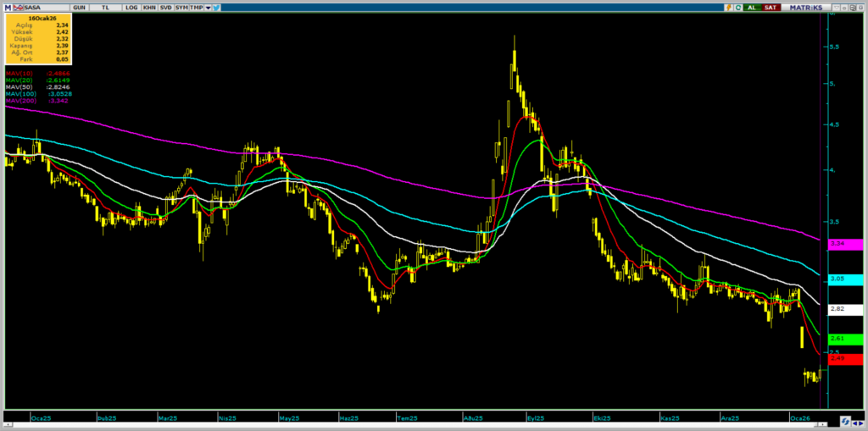The height and width of the screenshot is (431, 868).
Task: Click the green C refresh icon
Action: click(738, 7)
